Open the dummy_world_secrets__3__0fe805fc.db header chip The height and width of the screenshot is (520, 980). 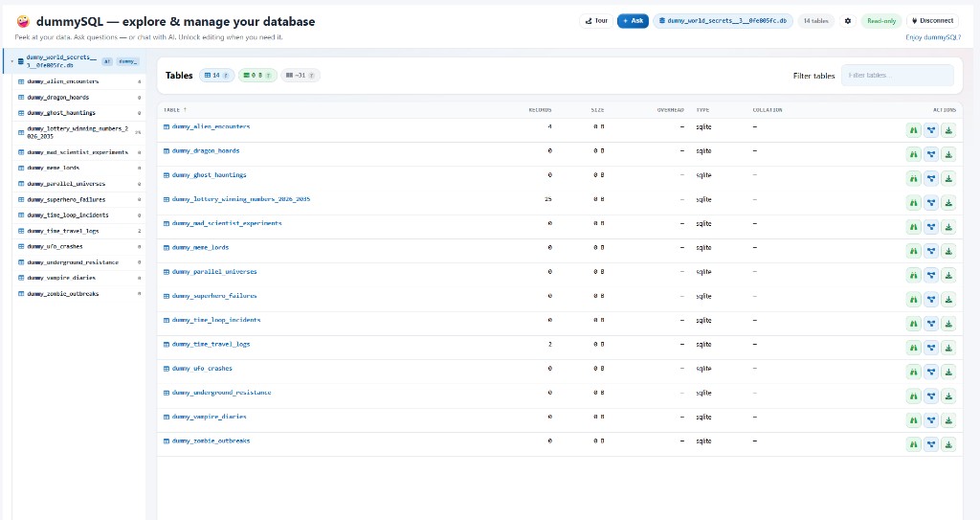724,21
